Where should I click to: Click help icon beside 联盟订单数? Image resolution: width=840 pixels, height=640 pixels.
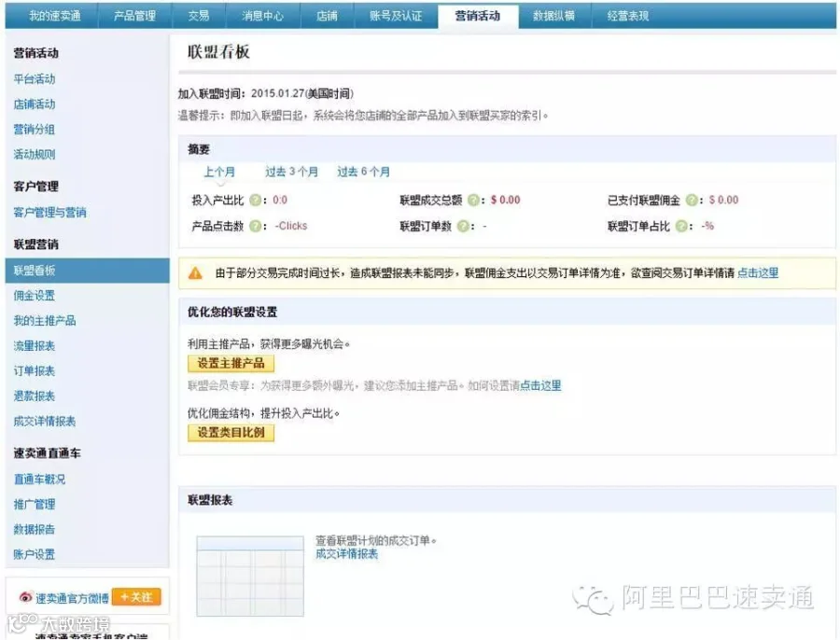[463, 226]
